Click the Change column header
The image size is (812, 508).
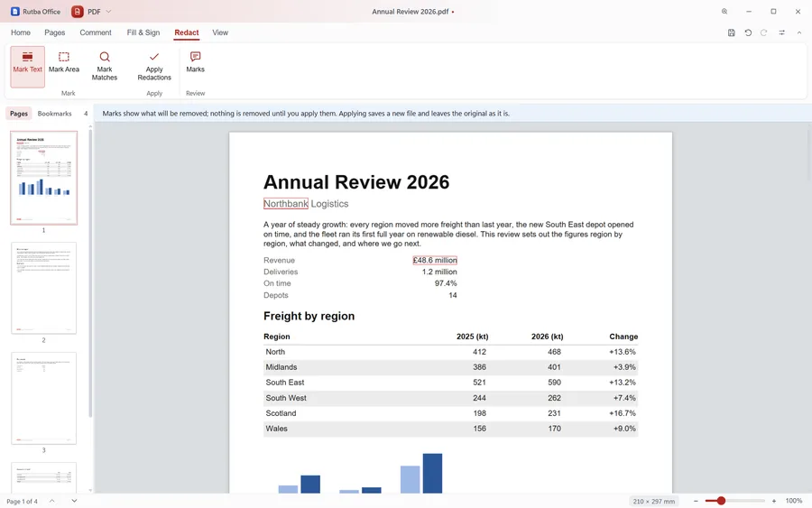point(623,337)
